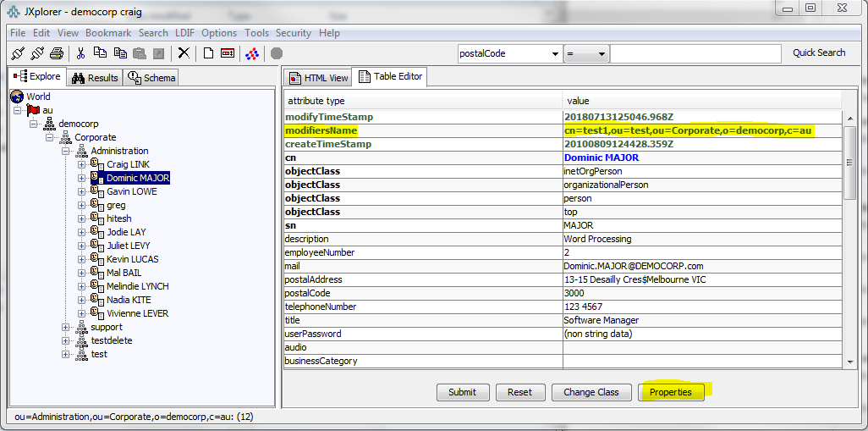Expand the testdelete tree node
The image size is (868, 431).
coord(66,340)
